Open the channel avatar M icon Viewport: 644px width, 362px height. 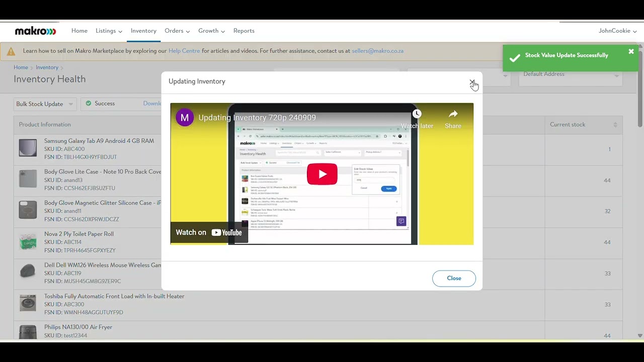point(185,118)
